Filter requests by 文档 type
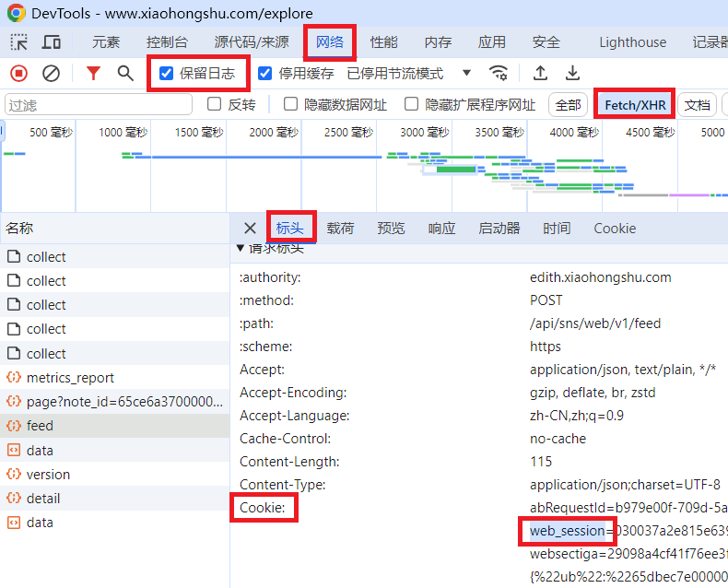Viewport: 728px width, 588px height. (x=697, y=105)
